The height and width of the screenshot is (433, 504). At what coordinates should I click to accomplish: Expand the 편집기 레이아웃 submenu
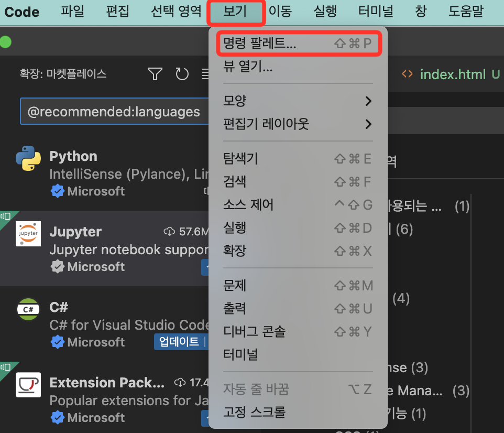[x=298, y=124]
